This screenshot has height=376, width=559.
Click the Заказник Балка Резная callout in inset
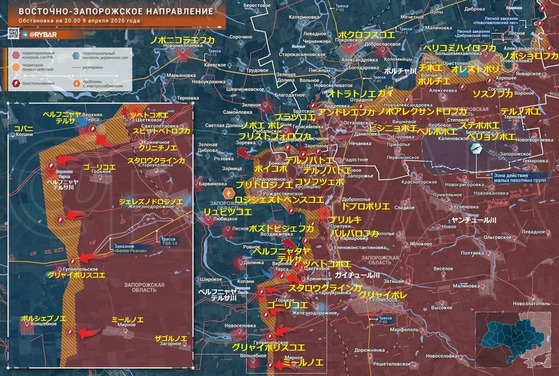click(131, 248)
